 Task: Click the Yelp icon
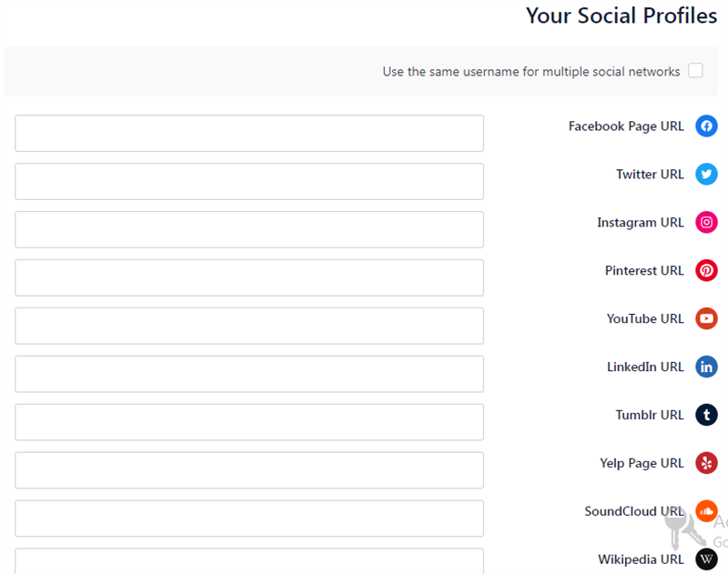(x=706, y=463)
